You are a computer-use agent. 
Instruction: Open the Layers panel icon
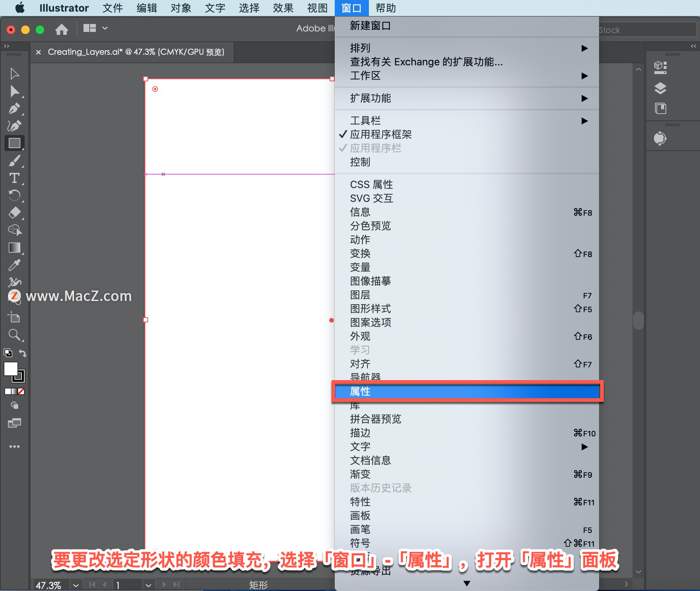(x=660, y=88)
